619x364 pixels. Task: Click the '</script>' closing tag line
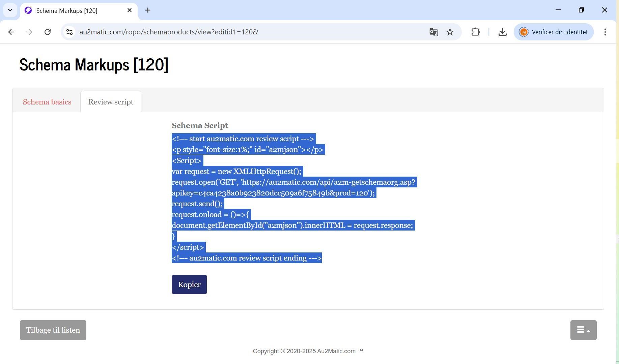(188, 247)
